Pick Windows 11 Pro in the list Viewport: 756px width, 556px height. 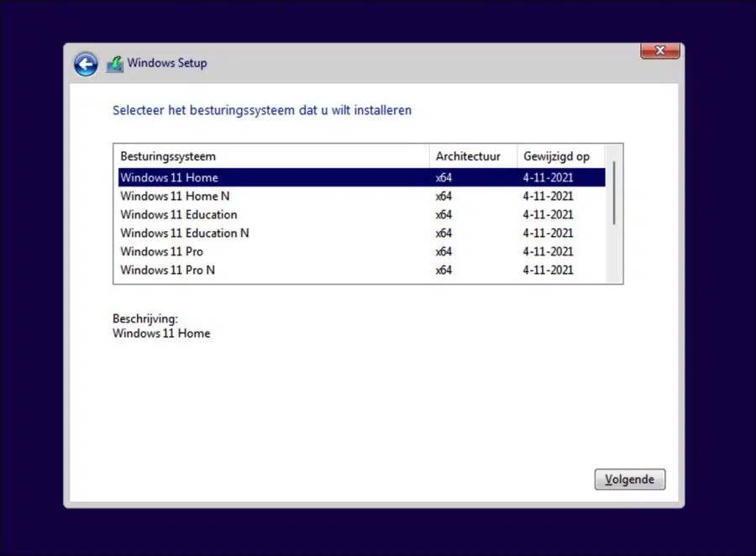(361, 252)
